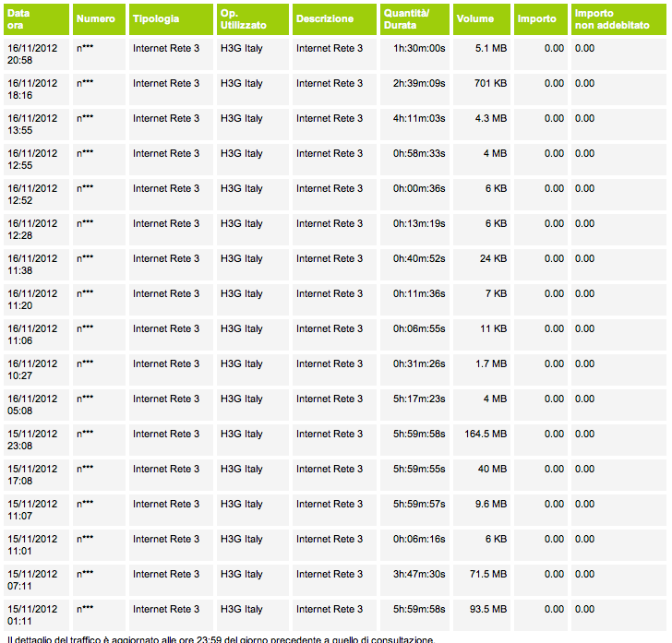Click the duration value 4h:11m:03s
This screenshot has width=672, height=643.
pos(419,119)
